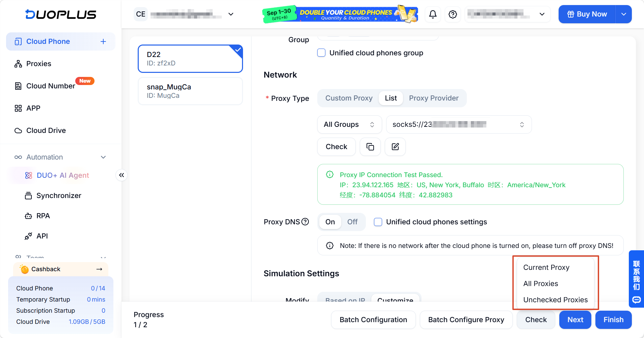The width and height of the screenshot is (644, 338).
Task: Edit the proxy with pencil icon
Action: [x=395, y=147]
